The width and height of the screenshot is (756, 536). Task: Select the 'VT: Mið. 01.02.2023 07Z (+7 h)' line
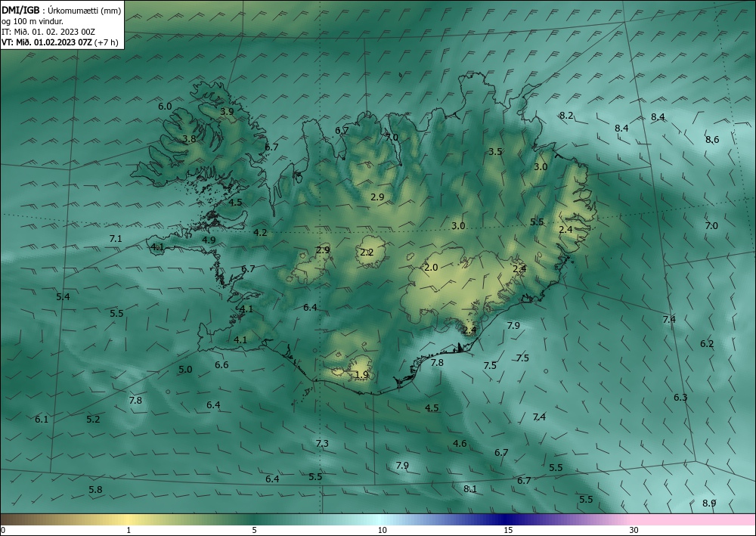60,42
